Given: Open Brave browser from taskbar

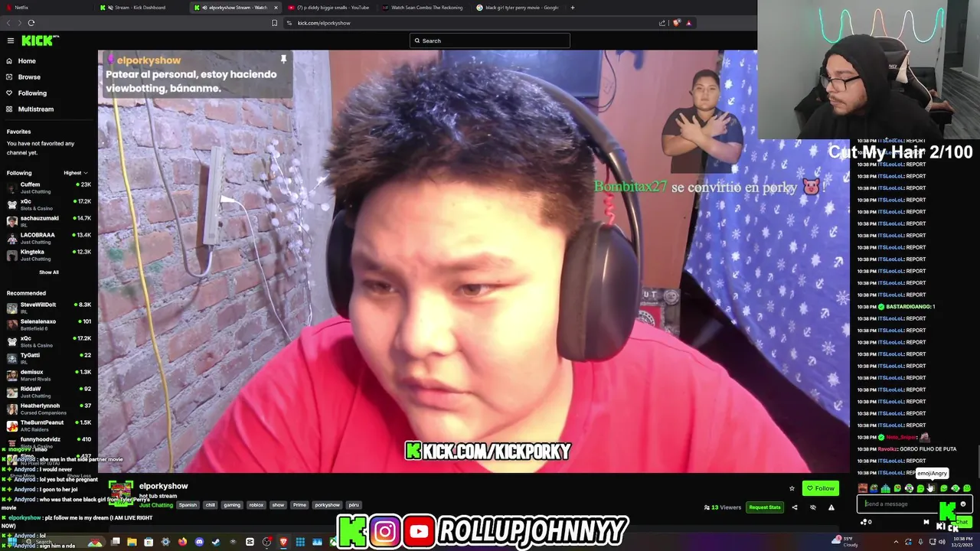Looking at the screenshot, I should point(283,543).
